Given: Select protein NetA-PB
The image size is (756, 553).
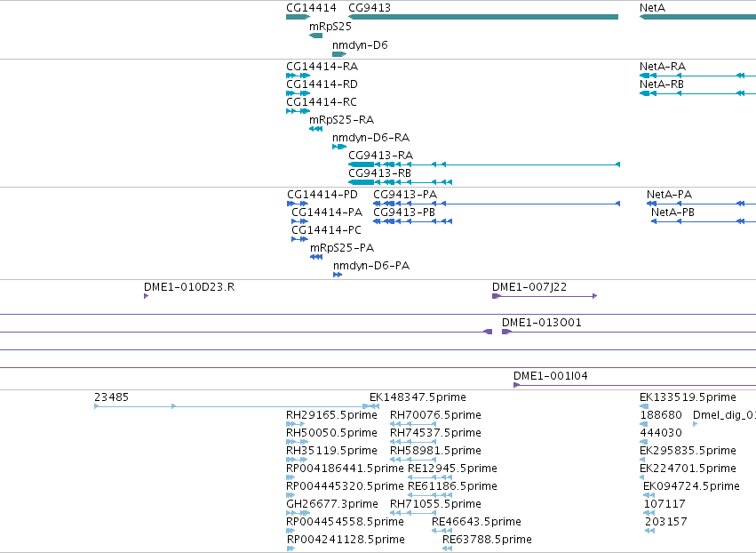Looking at the screenshot, I should [x=672, y=212].
